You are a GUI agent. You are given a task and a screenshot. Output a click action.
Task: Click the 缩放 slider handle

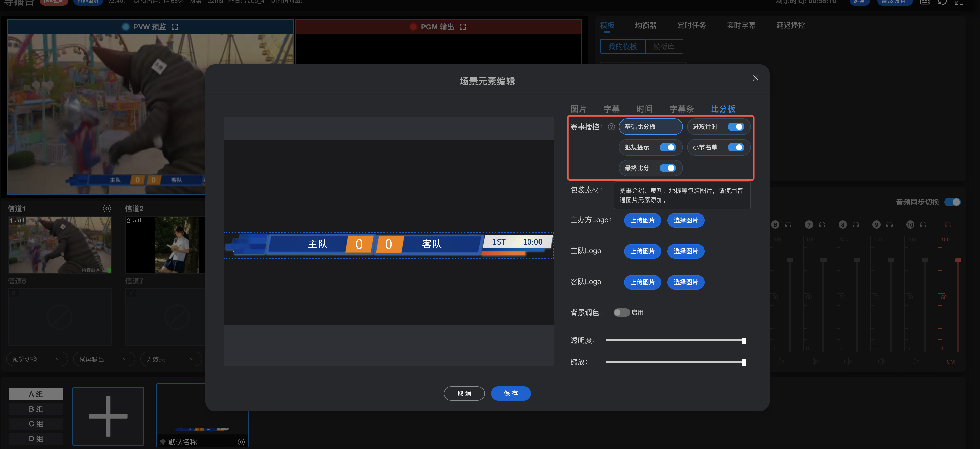click(x=743, y=362)
